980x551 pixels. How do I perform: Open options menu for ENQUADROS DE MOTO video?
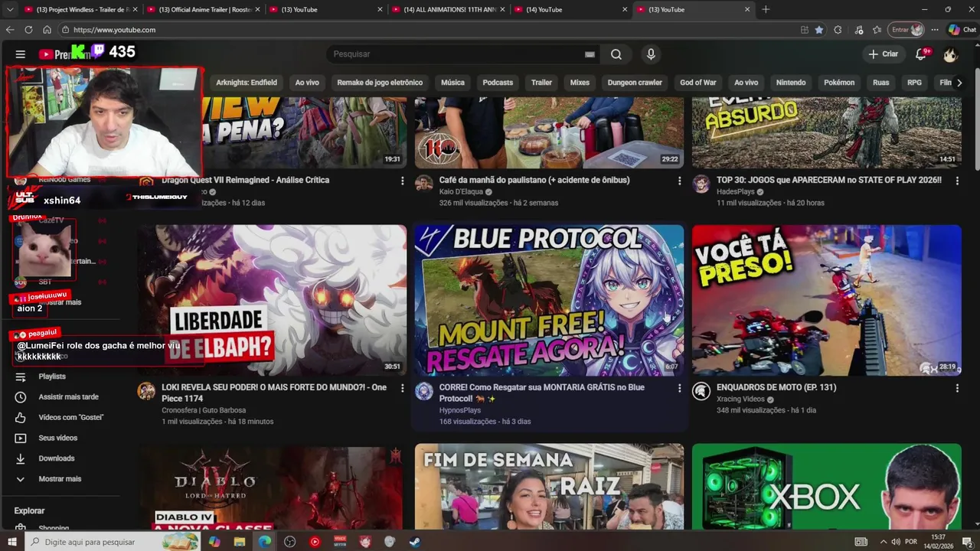[957, 388]
